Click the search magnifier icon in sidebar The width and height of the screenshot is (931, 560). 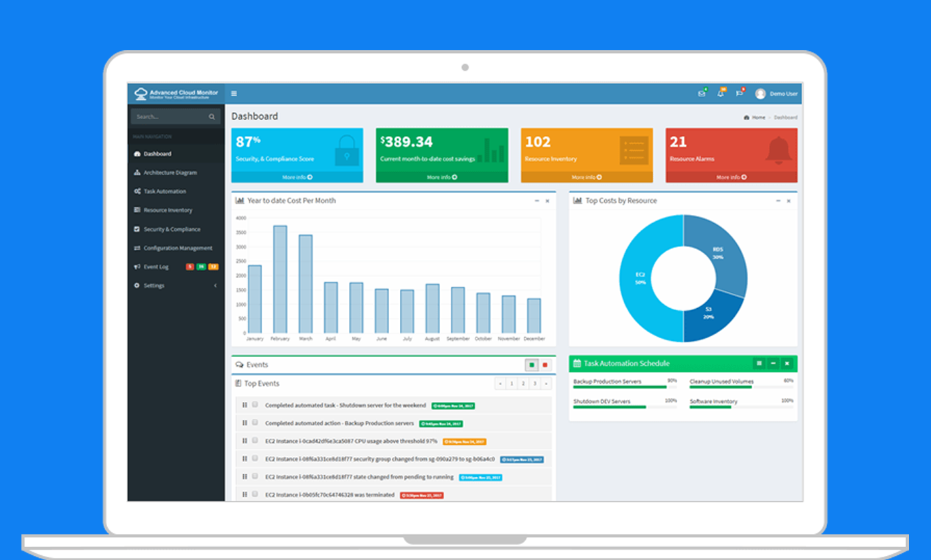point(212,117)
